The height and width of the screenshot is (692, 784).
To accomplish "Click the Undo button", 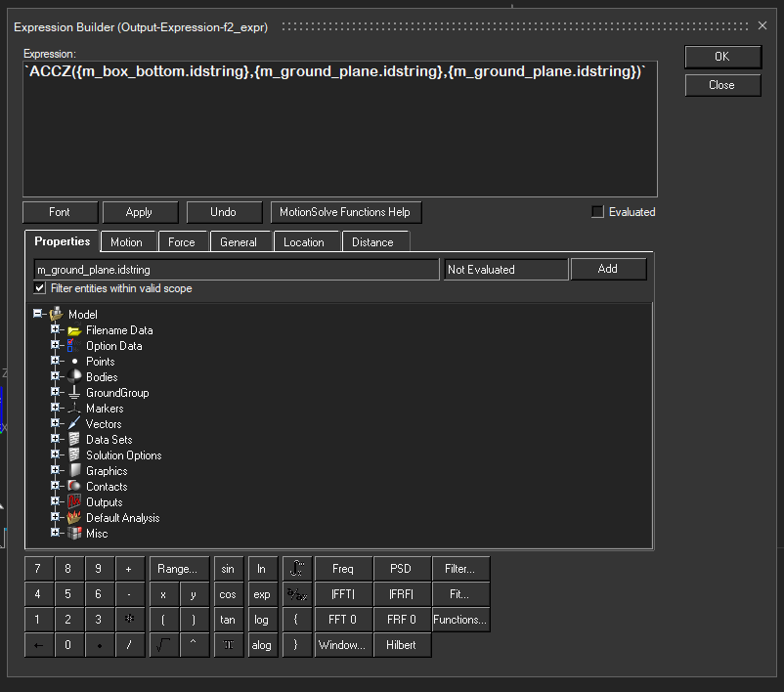I will coord(224,212).
